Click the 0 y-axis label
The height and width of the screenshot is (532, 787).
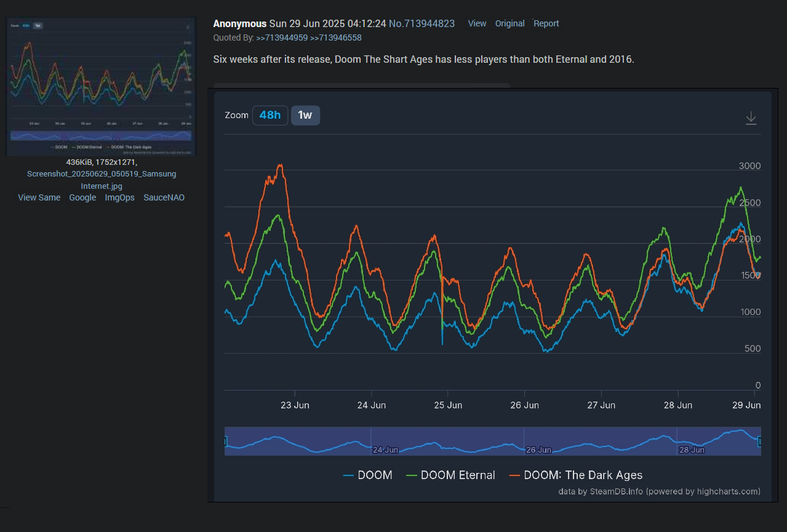(x=758, y=386)
